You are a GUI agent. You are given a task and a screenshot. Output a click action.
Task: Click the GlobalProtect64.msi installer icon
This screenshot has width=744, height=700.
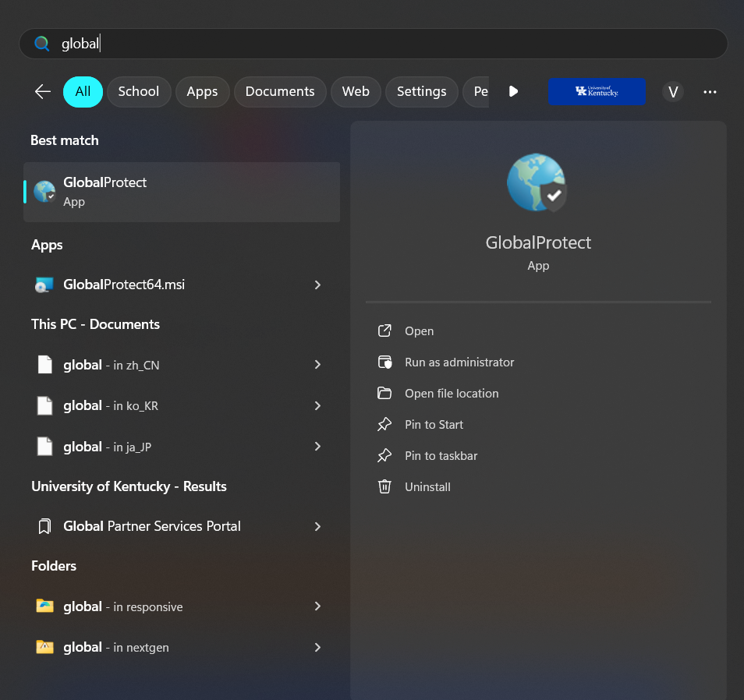tap(44, 285)
